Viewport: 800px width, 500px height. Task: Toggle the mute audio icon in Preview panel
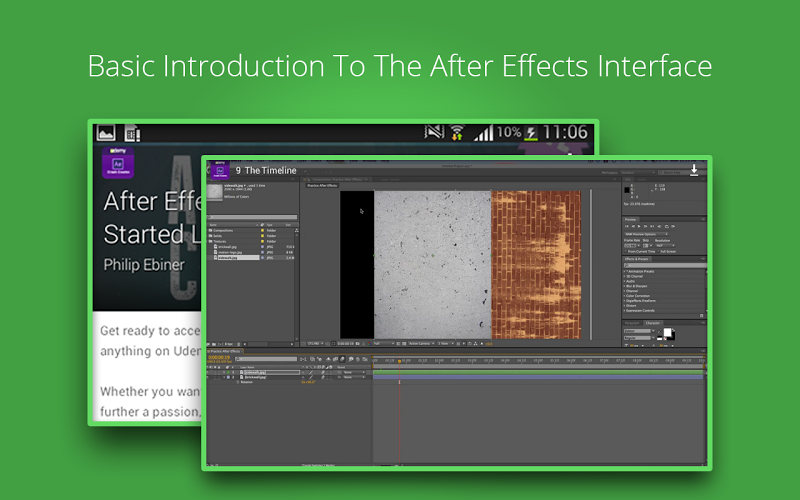[659, 226]
